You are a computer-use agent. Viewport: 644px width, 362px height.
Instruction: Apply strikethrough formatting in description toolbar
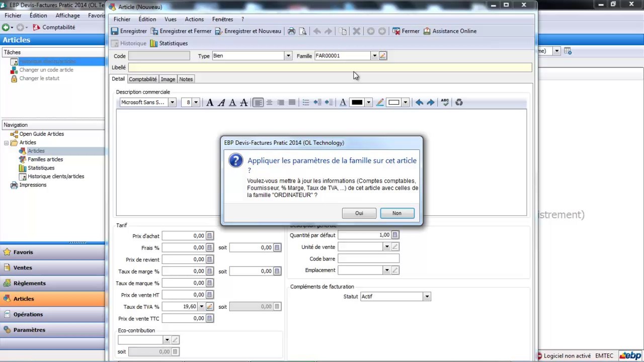point(244,103)
